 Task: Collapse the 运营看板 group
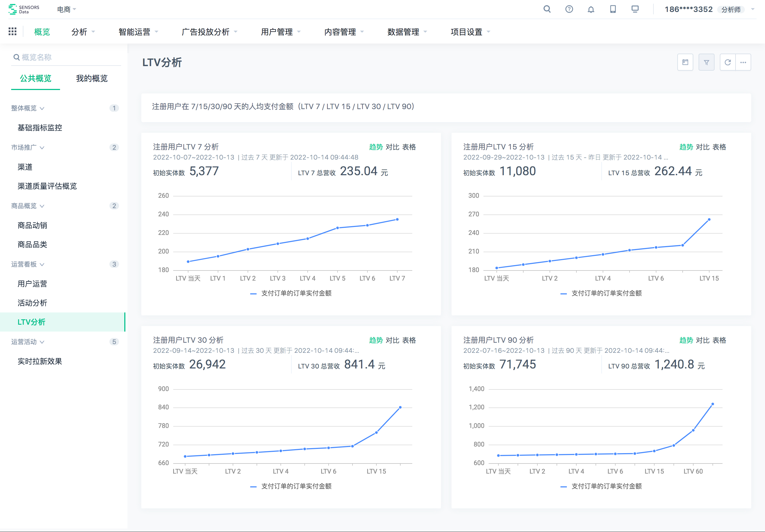tap(28, 264)
